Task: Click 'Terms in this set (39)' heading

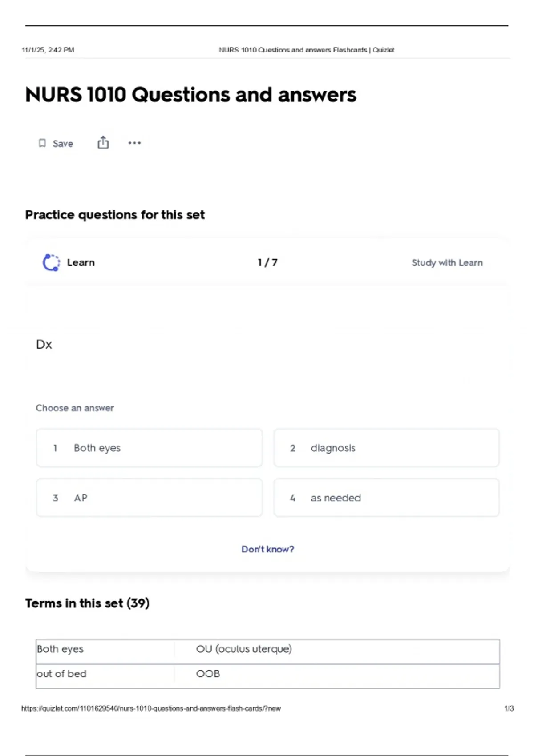Action: [87, 603]
